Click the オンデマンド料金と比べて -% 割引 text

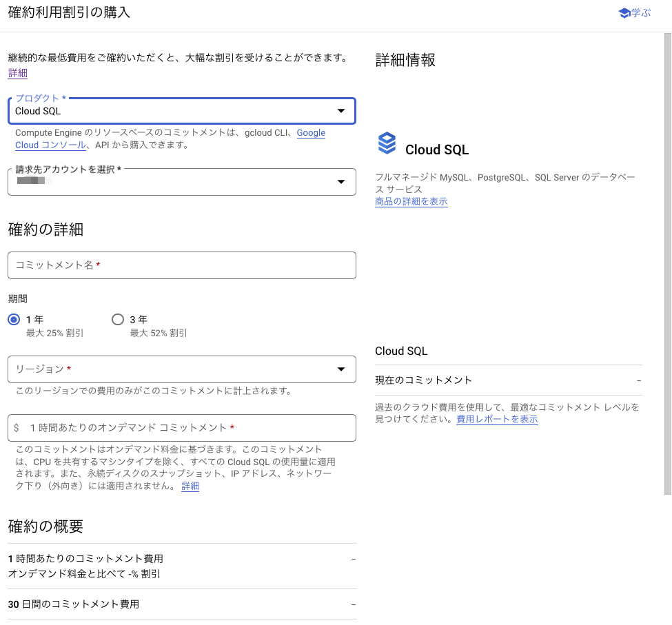tap(84, 573)
